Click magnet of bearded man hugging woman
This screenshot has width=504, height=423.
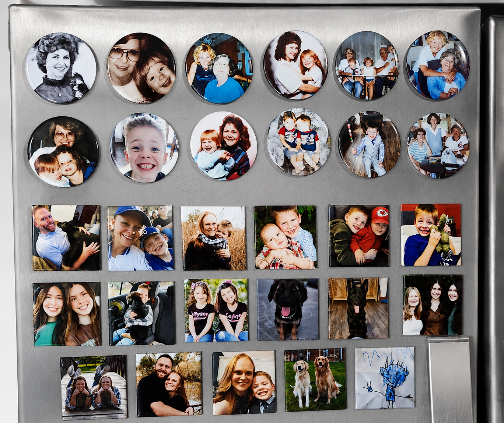[x=169, y=384]
